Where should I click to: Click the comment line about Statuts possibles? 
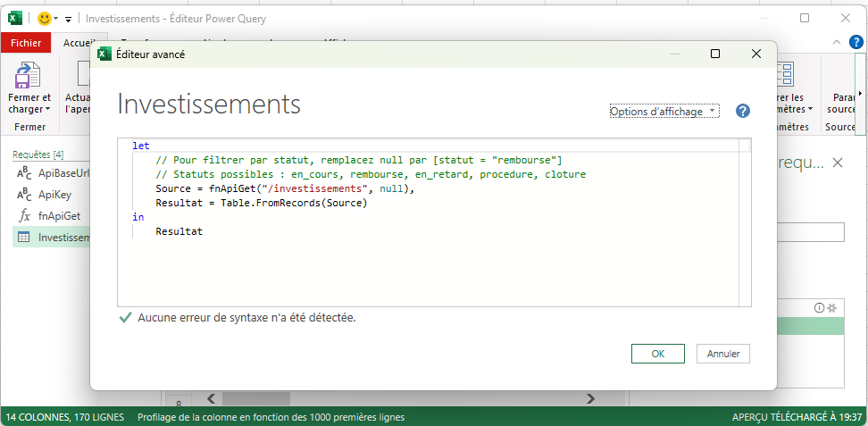[x=371, y=174]
